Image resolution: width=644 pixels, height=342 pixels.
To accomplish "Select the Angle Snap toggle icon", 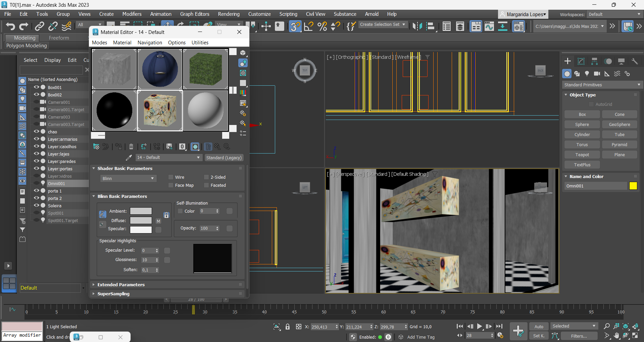I will pos(308,26).
